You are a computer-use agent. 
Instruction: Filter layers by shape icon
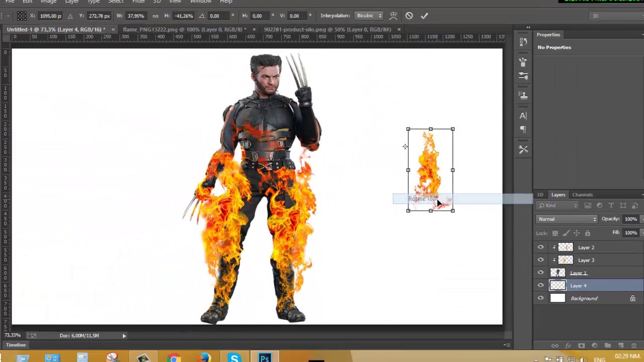(x=623, y=205)
